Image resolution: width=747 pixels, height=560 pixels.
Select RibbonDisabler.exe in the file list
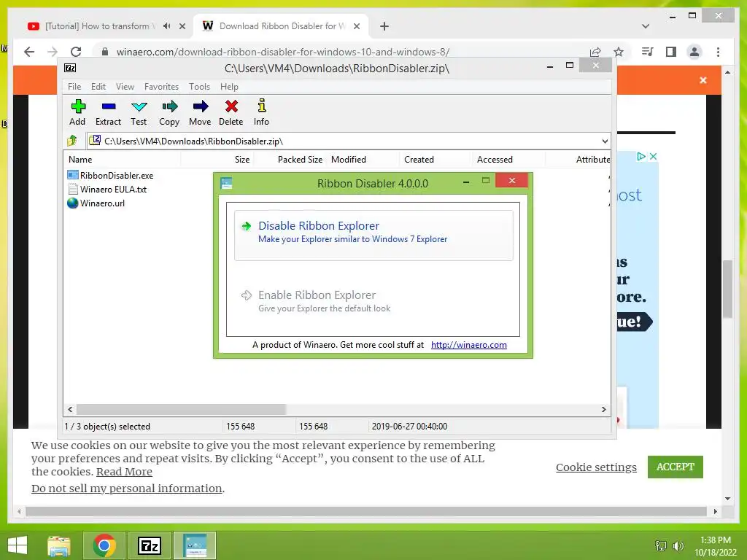116,176
